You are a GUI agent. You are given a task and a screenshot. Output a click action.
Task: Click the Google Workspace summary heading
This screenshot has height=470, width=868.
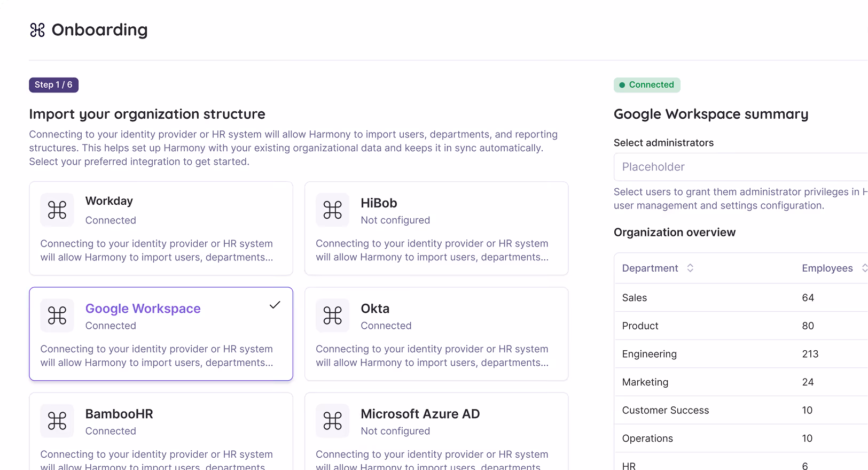[711, 114]
